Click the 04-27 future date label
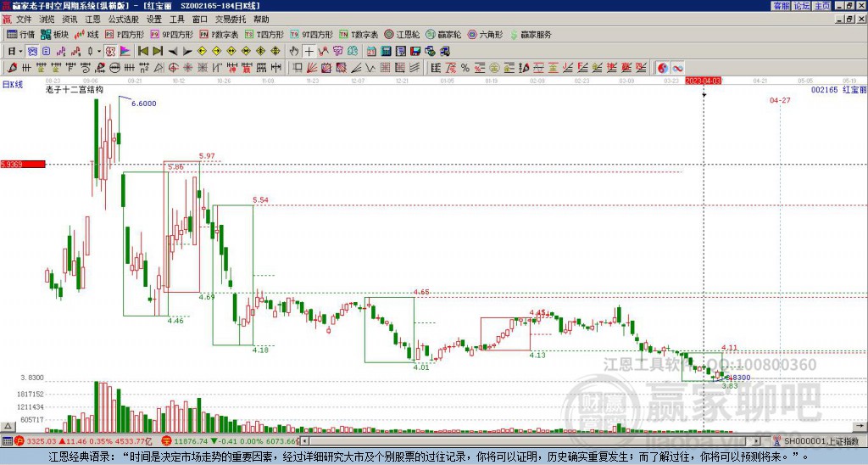The width and height of the screenshot is (868, 465). 780,100
